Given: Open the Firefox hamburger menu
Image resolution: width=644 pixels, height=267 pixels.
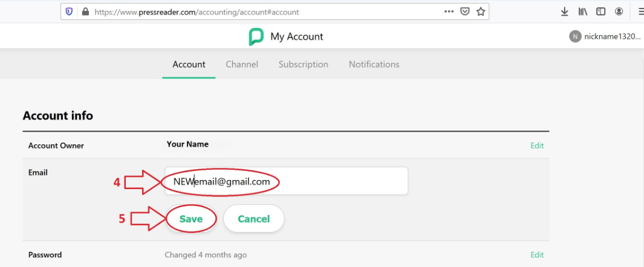Looking at the screenshot, I should coord(640,11).
